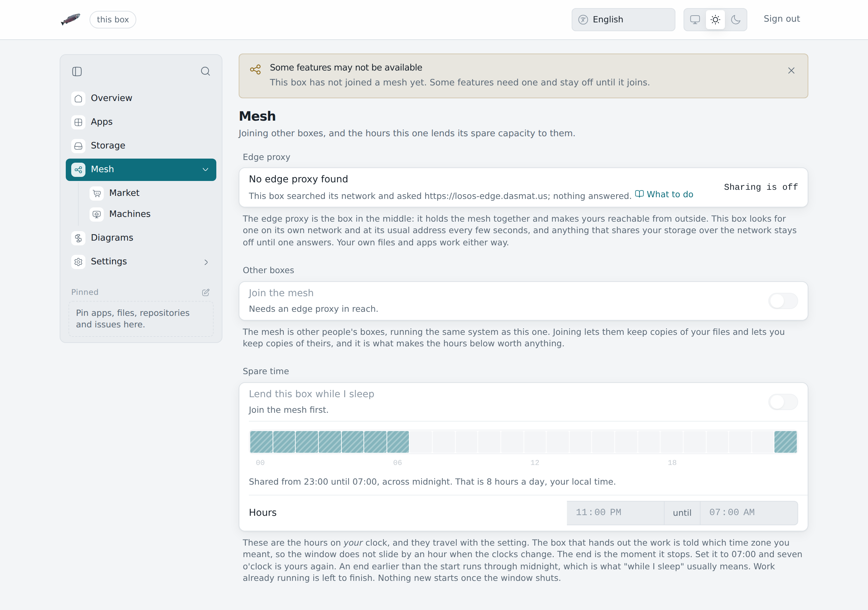Click No edge proxy found heading

[298, 179]
